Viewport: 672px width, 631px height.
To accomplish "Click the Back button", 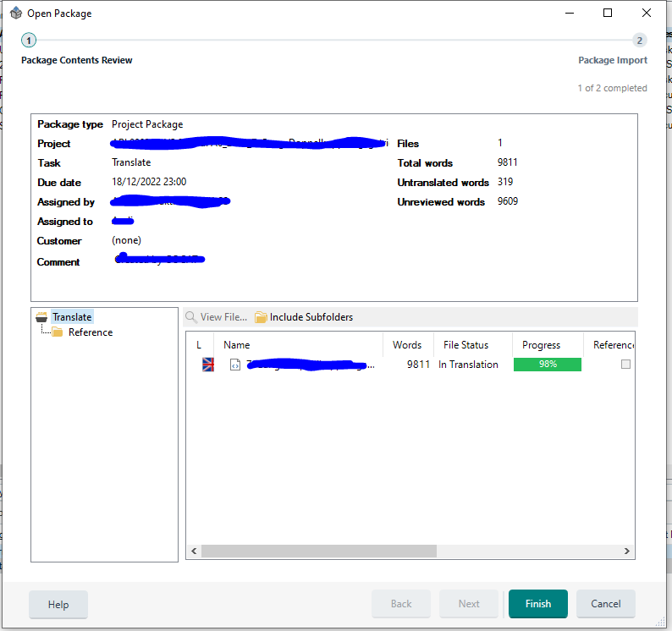I will tap(401, 604).
